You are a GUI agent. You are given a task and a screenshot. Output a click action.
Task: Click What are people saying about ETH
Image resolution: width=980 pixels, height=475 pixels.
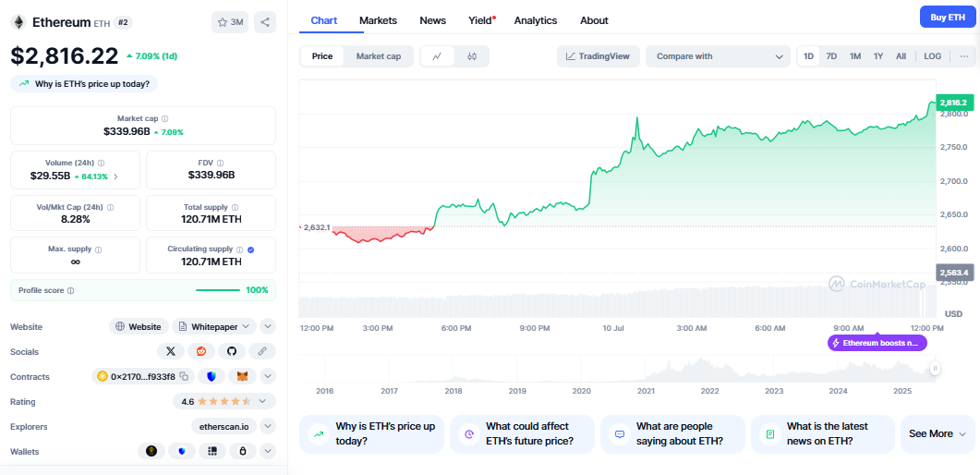coord(672,433)
